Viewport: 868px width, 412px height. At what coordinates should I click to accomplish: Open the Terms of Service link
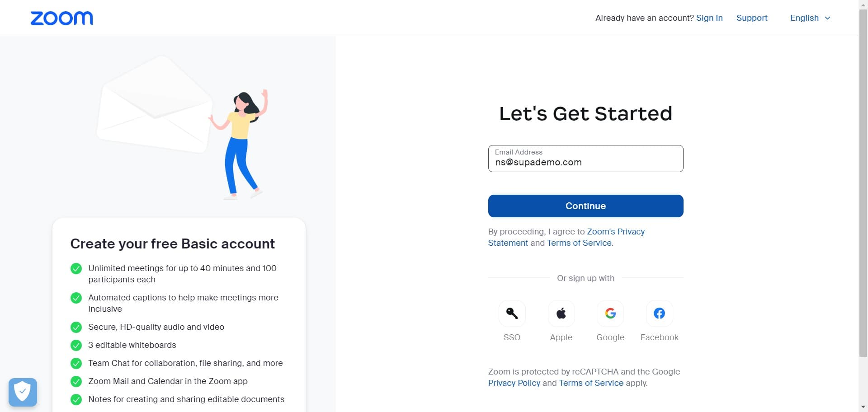pos(579,243)
